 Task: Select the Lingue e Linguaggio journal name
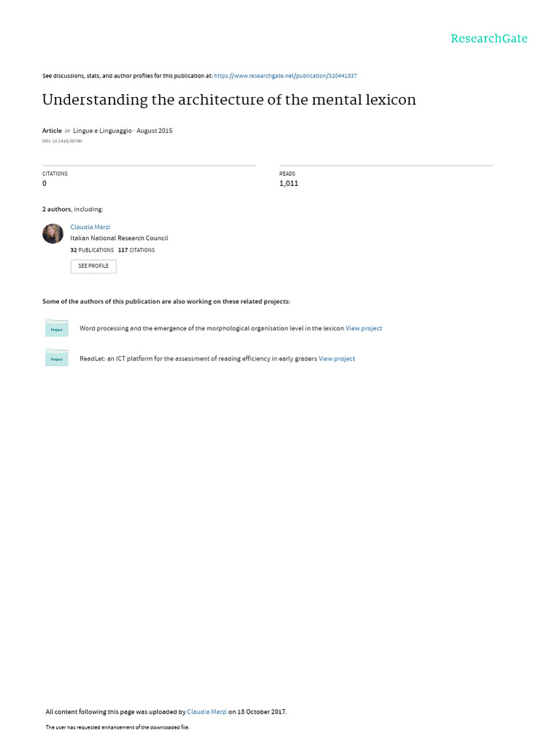102,131
